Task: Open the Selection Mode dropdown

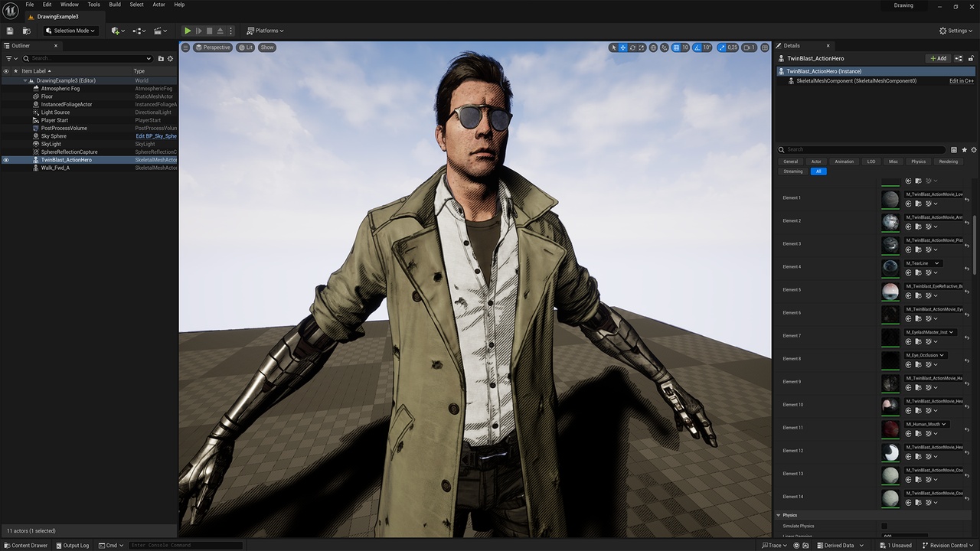Action: point(70,31)
